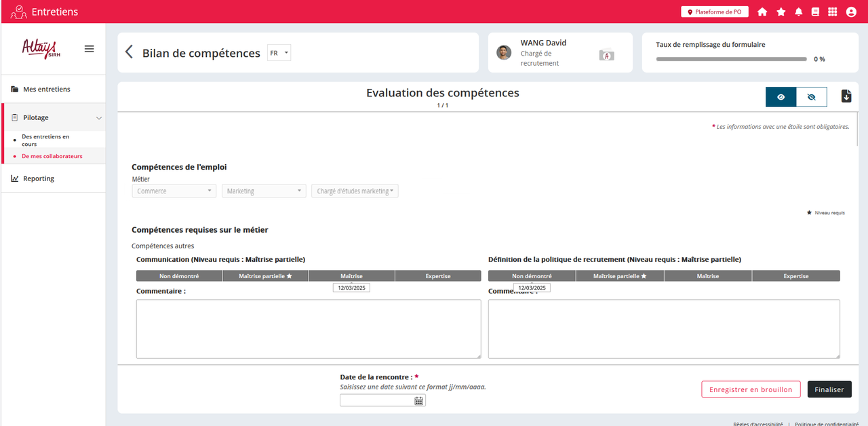Open favorites star icon in header
This screenshot has width=868, height=426.
[x=781, y=12]
